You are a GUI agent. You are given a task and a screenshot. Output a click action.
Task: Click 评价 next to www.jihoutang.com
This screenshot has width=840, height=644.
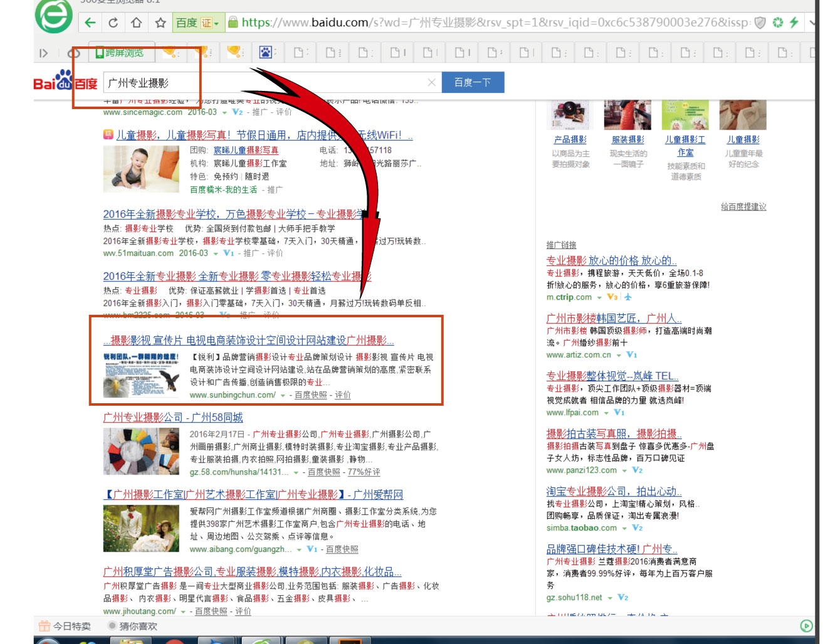243,612
